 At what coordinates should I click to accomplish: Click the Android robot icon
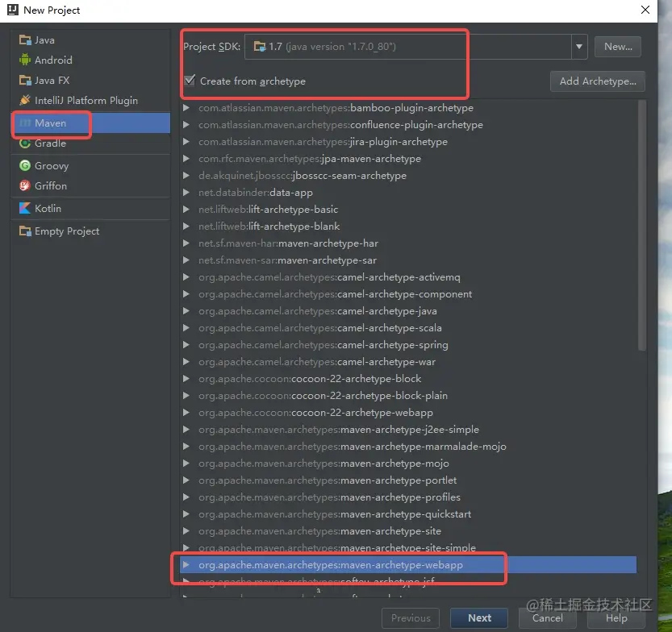click(x=25, y=60)
